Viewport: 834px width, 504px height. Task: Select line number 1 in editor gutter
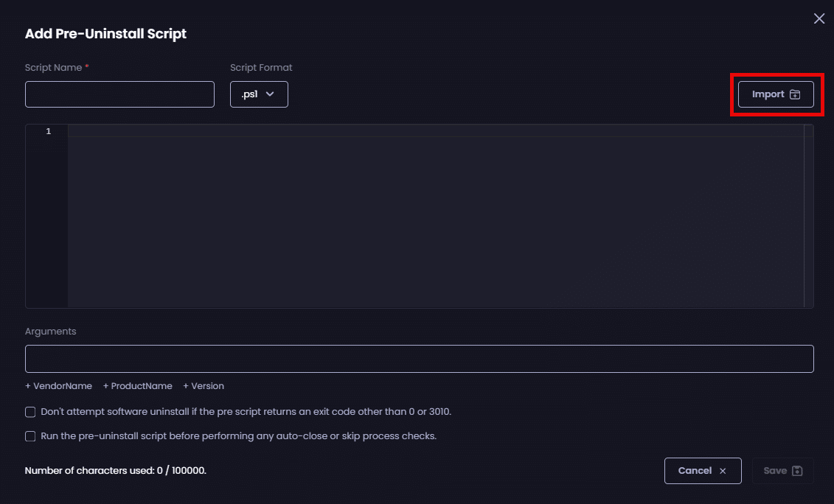coord(49,131)
